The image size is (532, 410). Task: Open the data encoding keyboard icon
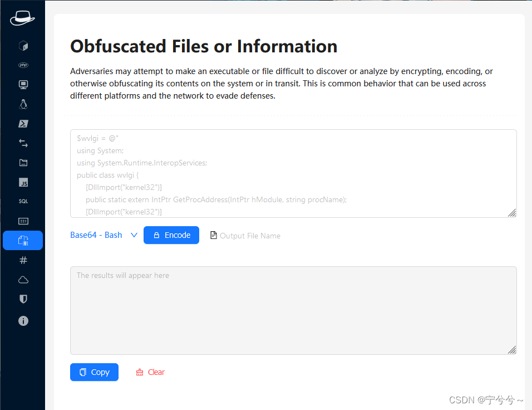[x=23, y=221]
